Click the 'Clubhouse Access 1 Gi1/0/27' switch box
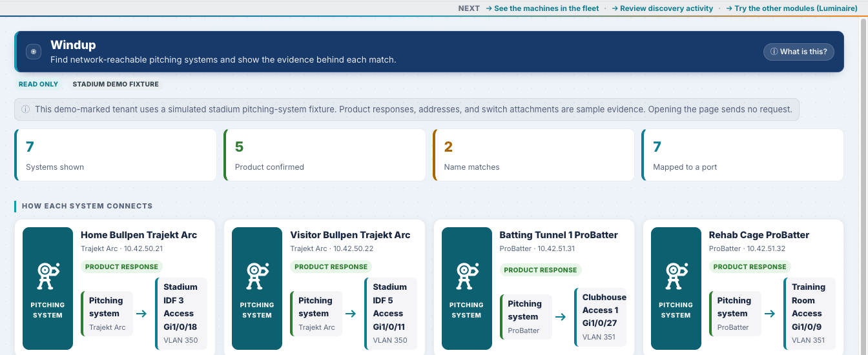This screenshot has height=355, width=868. pyautogui.click(x=601, y=317)
